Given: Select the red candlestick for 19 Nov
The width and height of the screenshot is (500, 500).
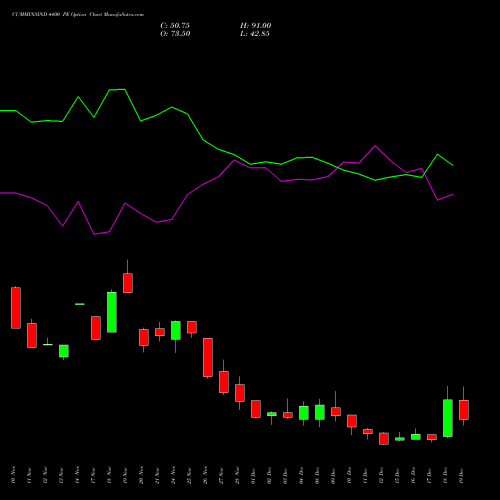Looking at the screenshot, I should click(128, 283).
